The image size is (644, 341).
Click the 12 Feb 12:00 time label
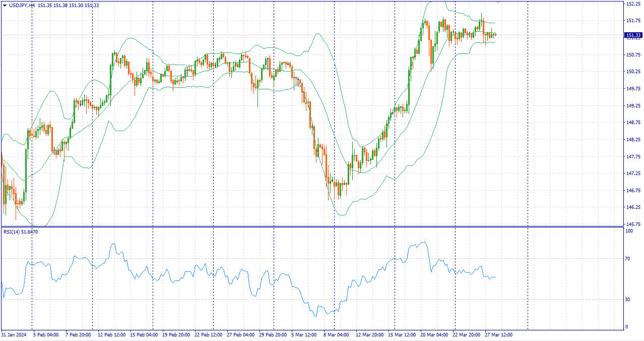click(x=111, y=334)
